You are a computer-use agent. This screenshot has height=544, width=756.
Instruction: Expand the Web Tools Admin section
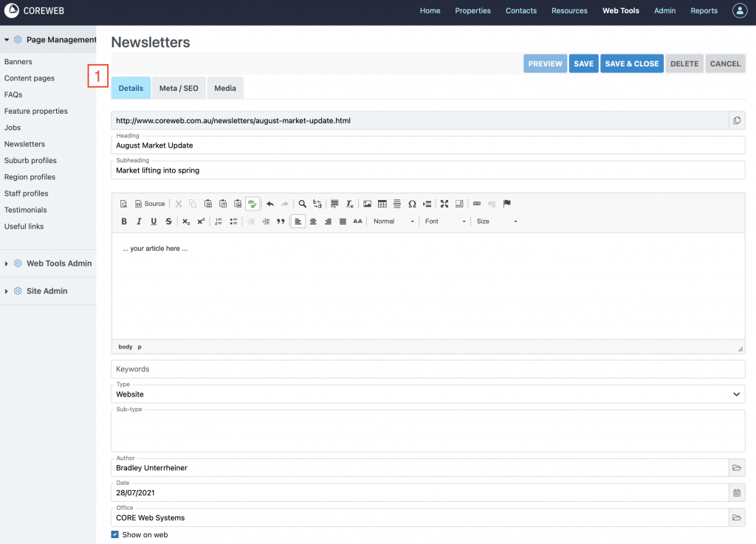click(x=58, y=264)
